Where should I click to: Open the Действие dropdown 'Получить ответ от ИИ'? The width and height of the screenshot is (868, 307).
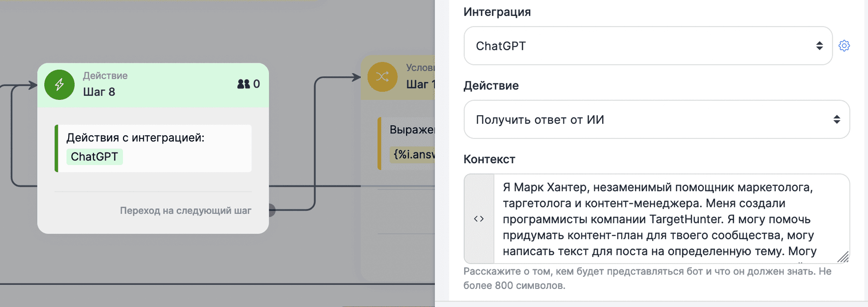[651, 119]
